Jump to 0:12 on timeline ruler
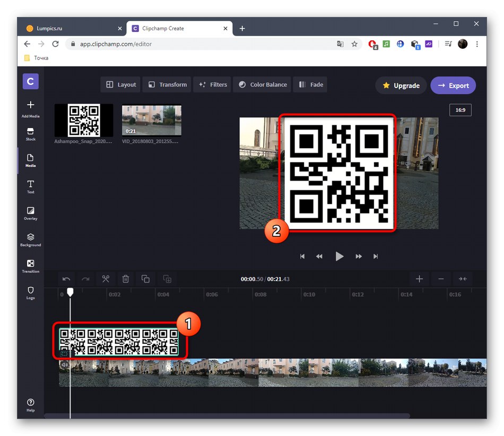The image size is (504, 436). pyautogui.click(x=358, y=294)
